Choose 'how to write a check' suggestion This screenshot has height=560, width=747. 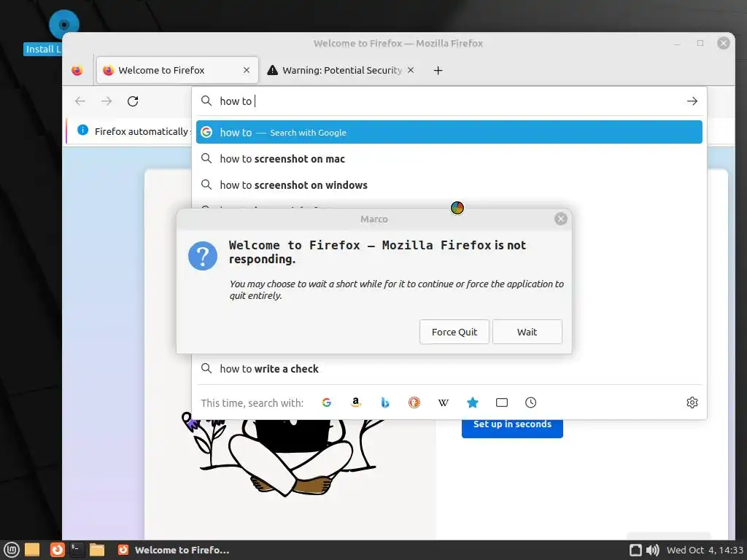449,368
